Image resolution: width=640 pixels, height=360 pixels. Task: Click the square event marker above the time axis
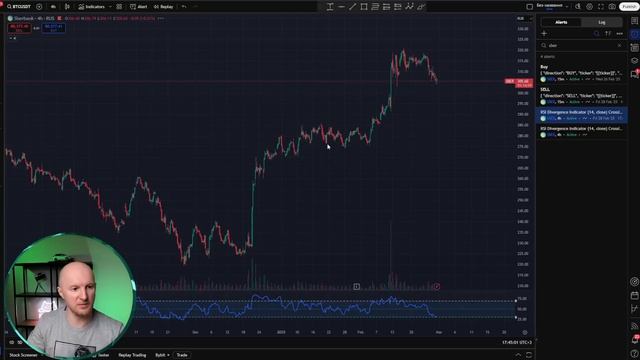356,287
